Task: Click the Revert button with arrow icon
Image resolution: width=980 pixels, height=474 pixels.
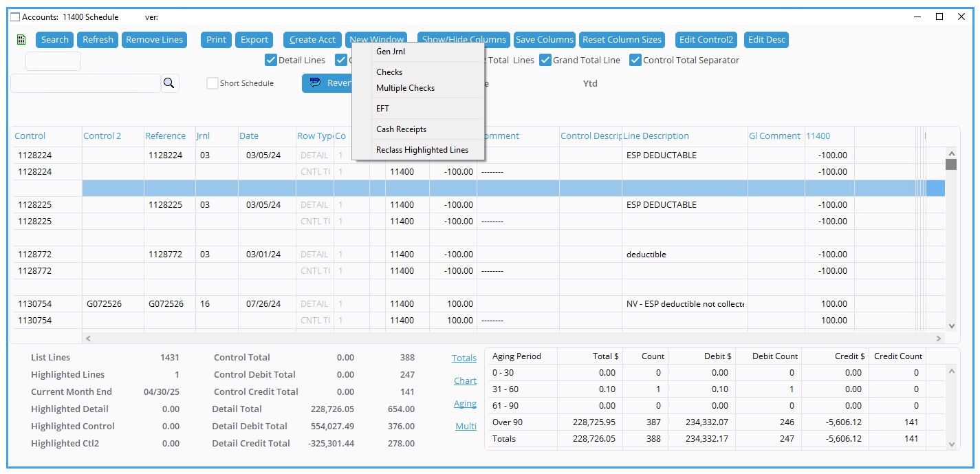Action: (x=327, y=83)
